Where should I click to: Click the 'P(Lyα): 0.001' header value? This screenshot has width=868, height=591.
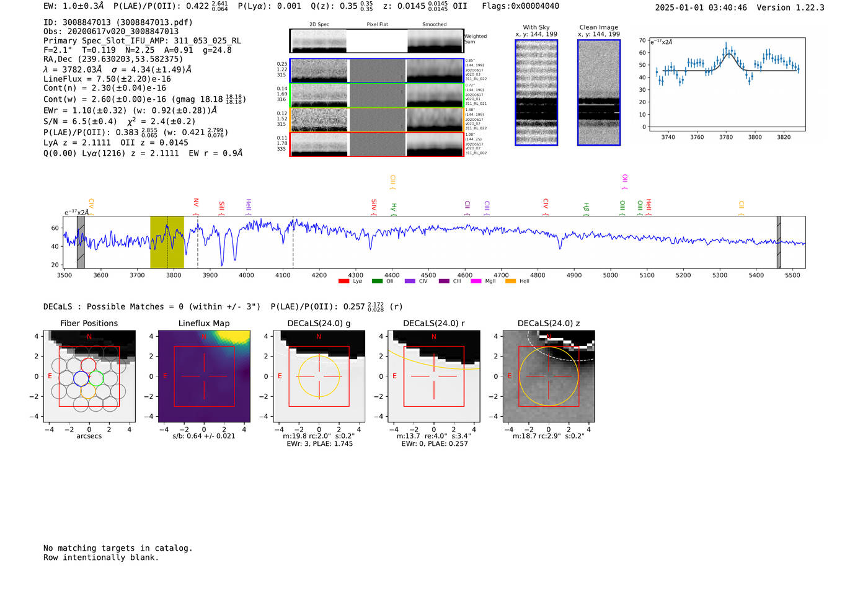click(x=270, y=6)
